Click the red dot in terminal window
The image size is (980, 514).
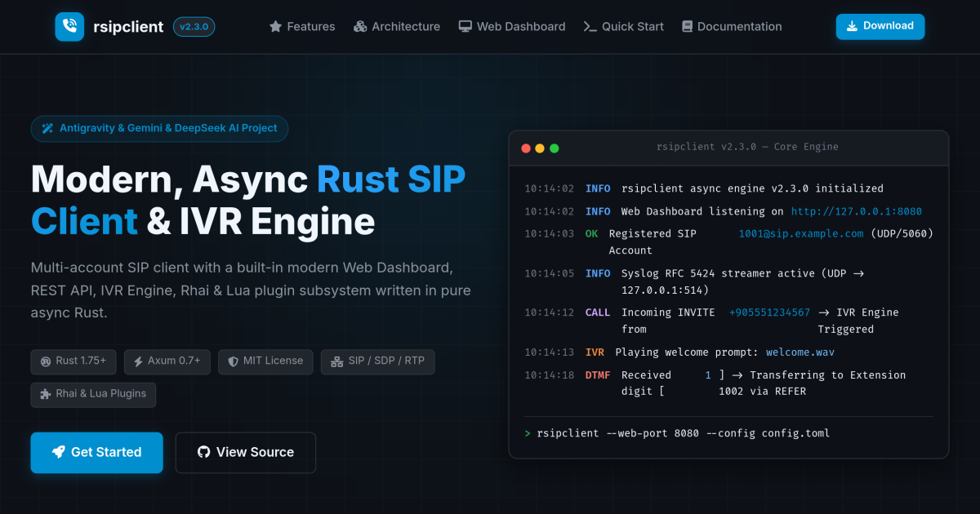(524, 148)
